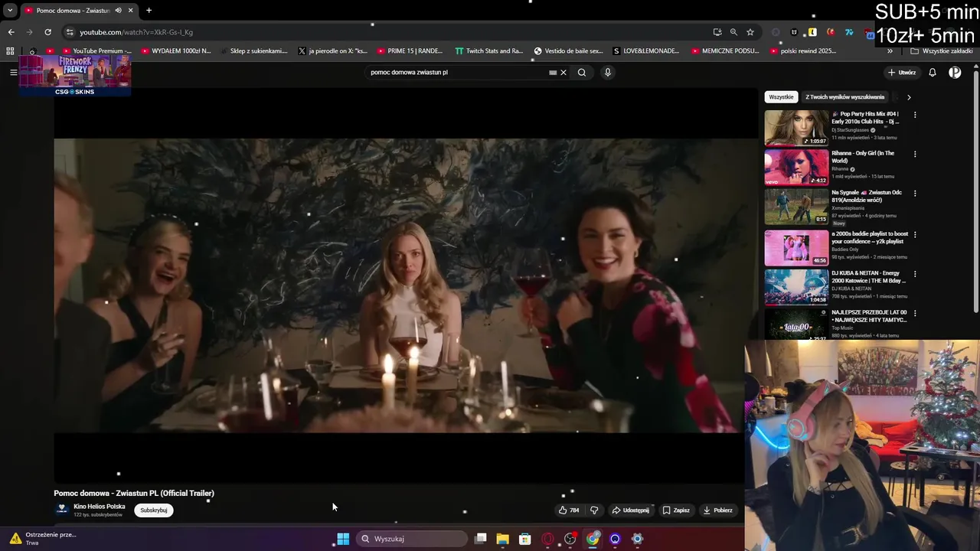
Task: Open Ostrzeżenie weather alert widget
Action: [42, 539]
